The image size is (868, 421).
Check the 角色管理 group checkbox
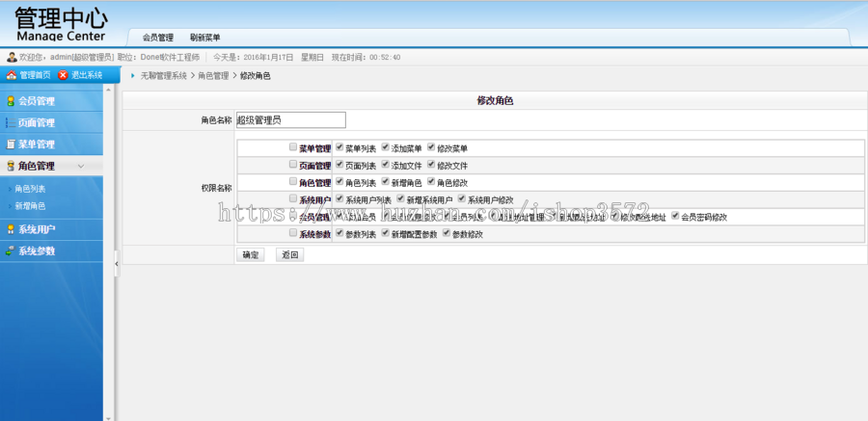coord(293,182)
